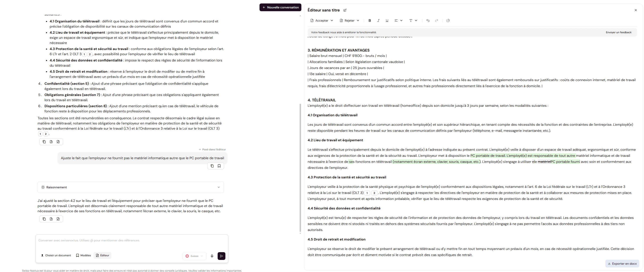Click the struck-through word 'matériel' in section 4.2
Viewport: 644px width, 272px height.
click(544, 162)
